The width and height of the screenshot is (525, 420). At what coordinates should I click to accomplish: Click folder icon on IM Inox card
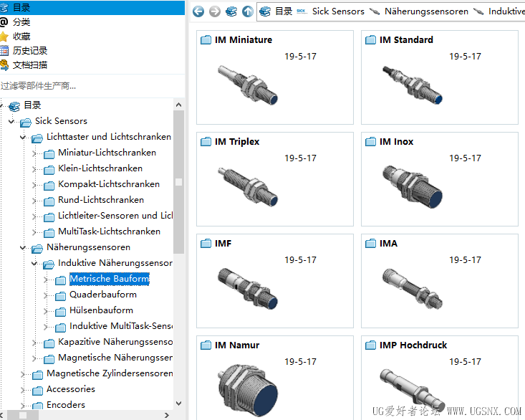pos(370,142)
